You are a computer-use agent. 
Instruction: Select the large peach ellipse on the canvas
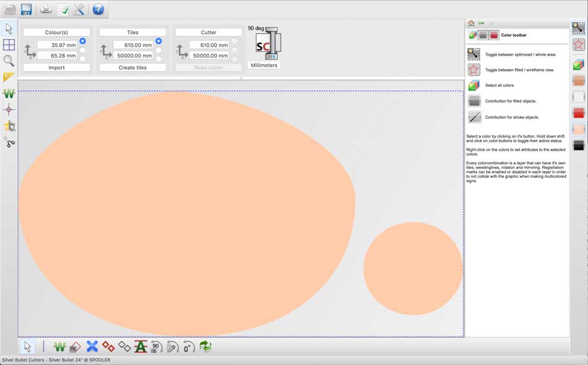point(187,213)
